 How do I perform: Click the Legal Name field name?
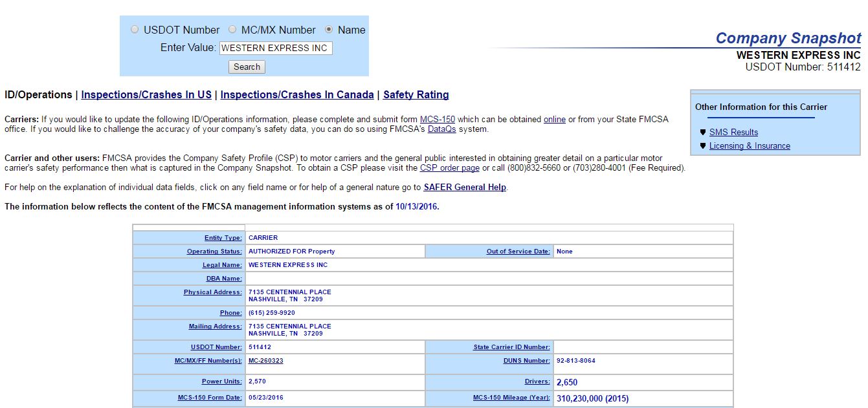pyautogui.click(x=222, y=265)
